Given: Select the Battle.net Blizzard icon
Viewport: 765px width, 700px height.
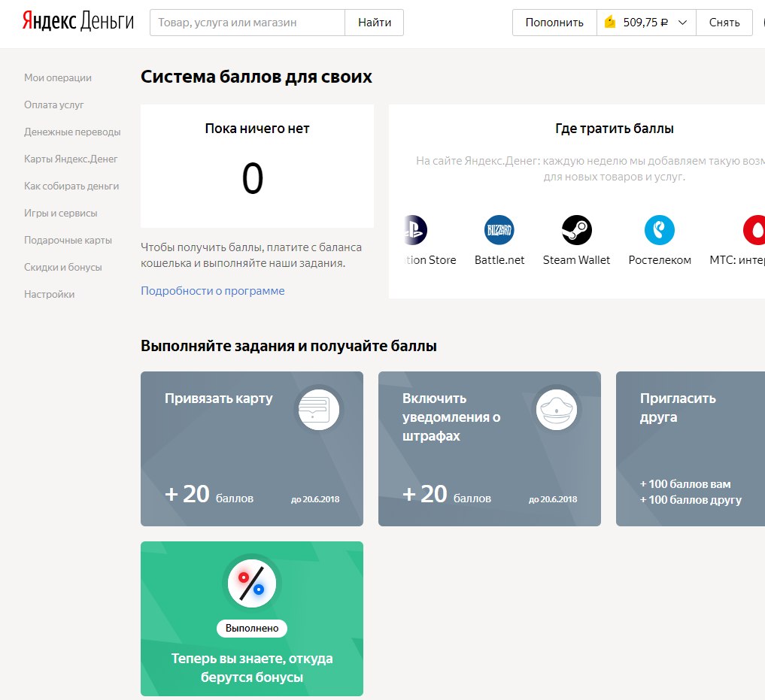Looking at the screenshot, I should click(x=499, y=230).
